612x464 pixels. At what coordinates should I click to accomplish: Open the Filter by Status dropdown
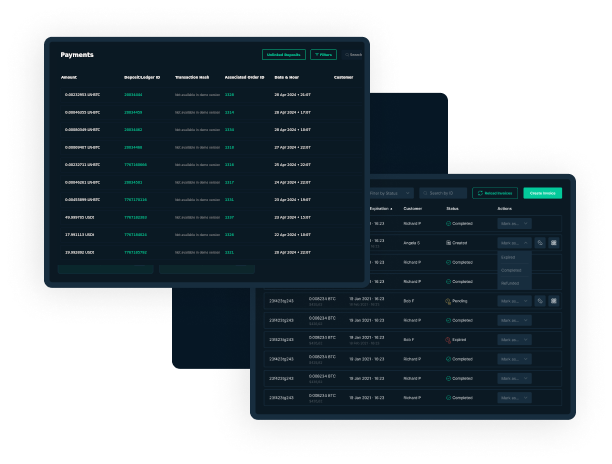point(389,193)
